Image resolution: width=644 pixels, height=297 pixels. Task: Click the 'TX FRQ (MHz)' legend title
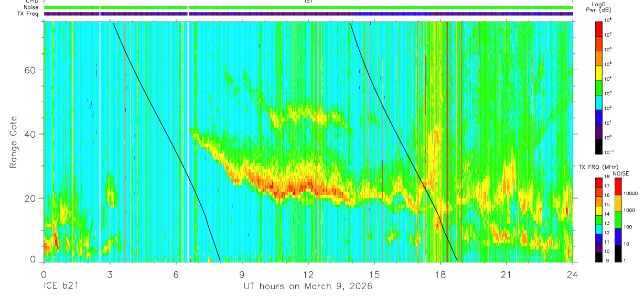[600, 167]
